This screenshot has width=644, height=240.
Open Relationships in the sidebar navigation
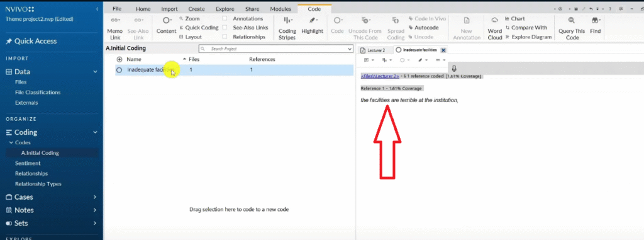31,173
